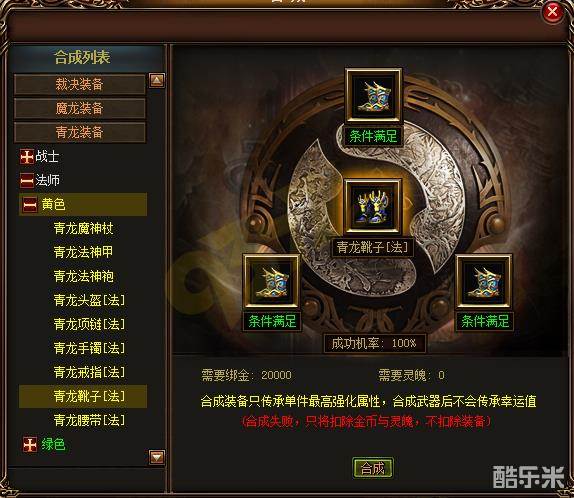Expand the 绿色 quality group
Image resolution: width=574 pixels, height=498 pixels.
(30, 445)
